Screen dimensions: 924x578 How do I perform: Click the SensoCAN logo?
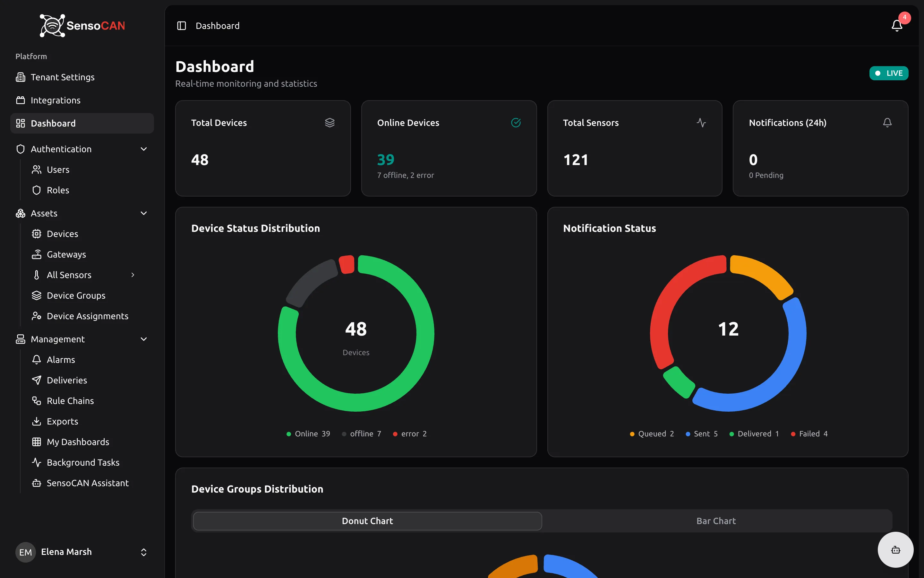click(82, 26)
